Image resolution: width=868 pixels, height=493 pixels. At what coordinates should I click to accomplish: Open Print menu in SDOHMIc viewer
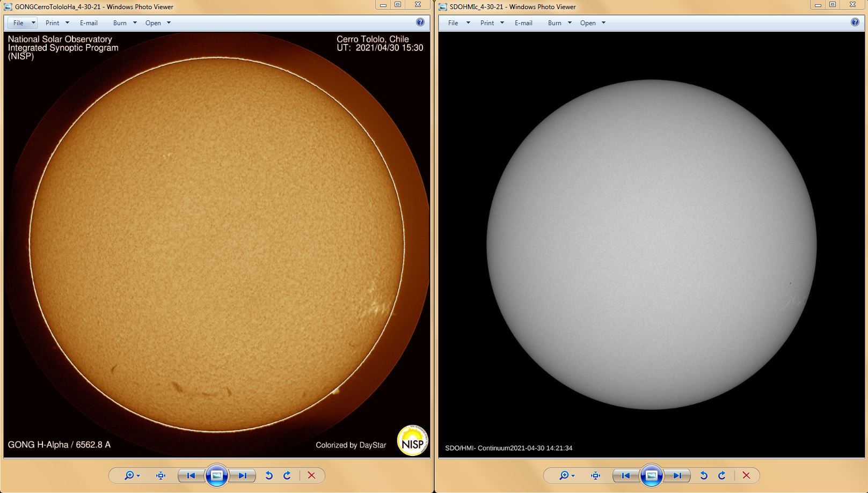(x=487, y=23)
